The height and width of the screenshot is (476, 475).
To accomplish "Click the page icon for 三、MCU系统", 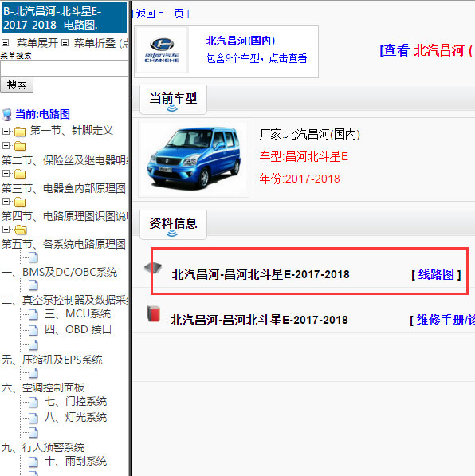I will 33,315.
